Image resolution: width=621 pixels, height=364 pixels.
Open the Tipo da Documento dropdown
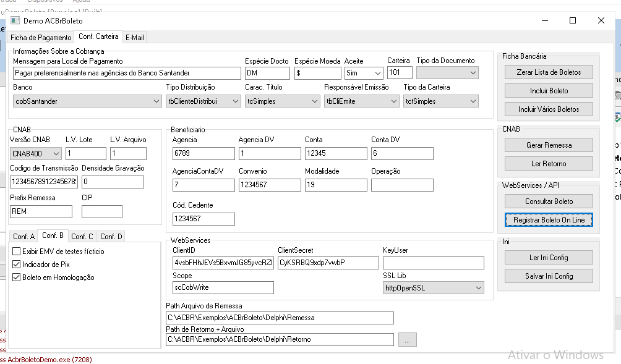(x=448, y=73)
